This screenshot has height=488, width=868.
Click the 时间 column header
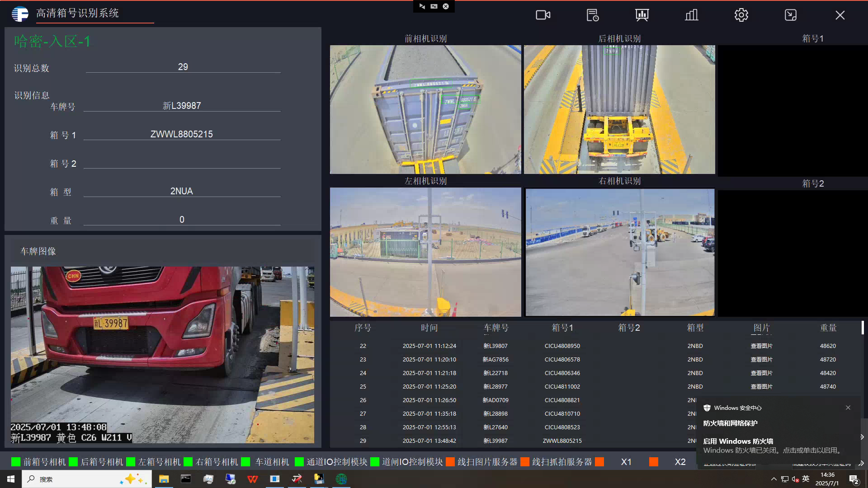pos(429,328)
